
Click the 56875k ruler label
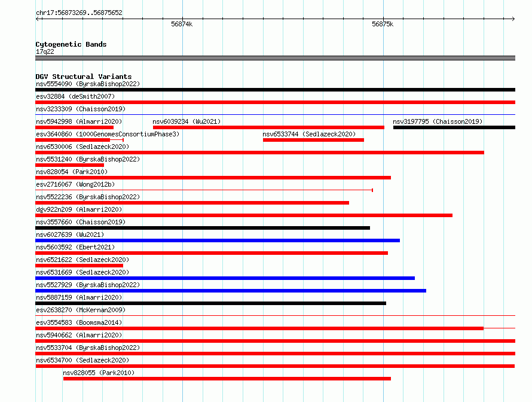[383, 24]
